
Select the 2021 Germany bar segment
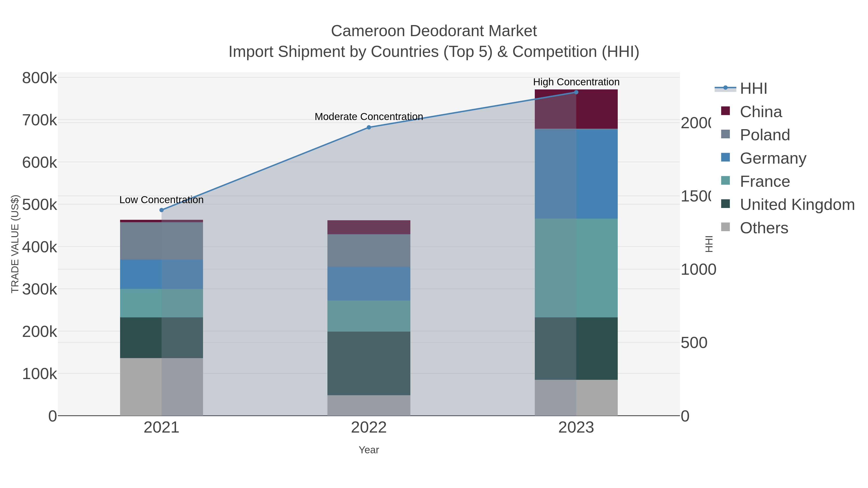[x=161, y=274]
